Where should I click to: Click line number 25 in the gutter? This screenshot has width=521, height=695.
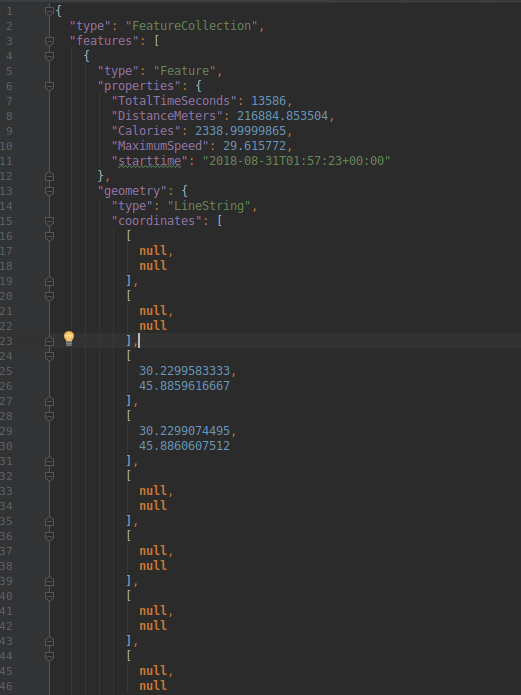pyautogui.click(x=6, y=371)
